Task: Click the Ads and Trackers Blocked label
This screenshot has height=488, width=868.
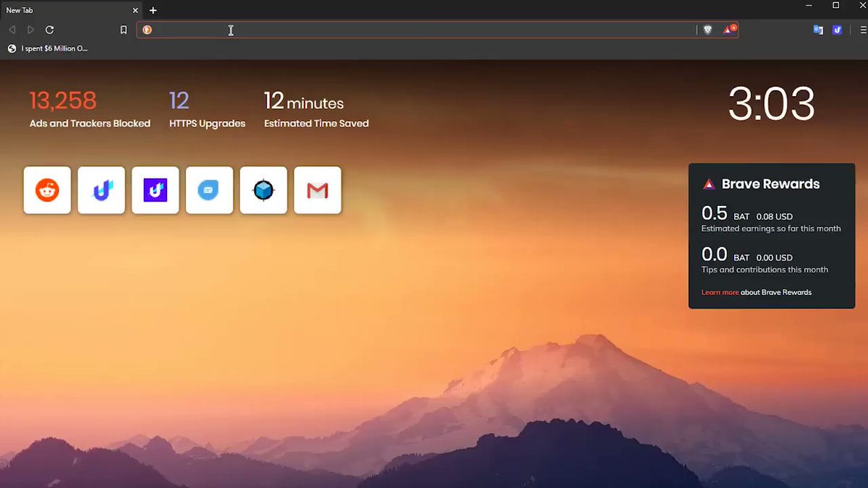Action: pos(90,124)
